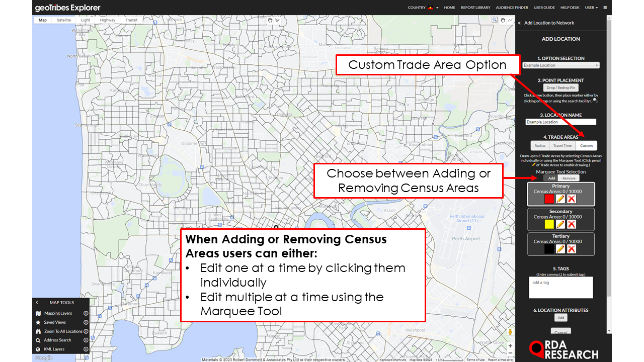Open info for Zoom To All Locations

86,331
